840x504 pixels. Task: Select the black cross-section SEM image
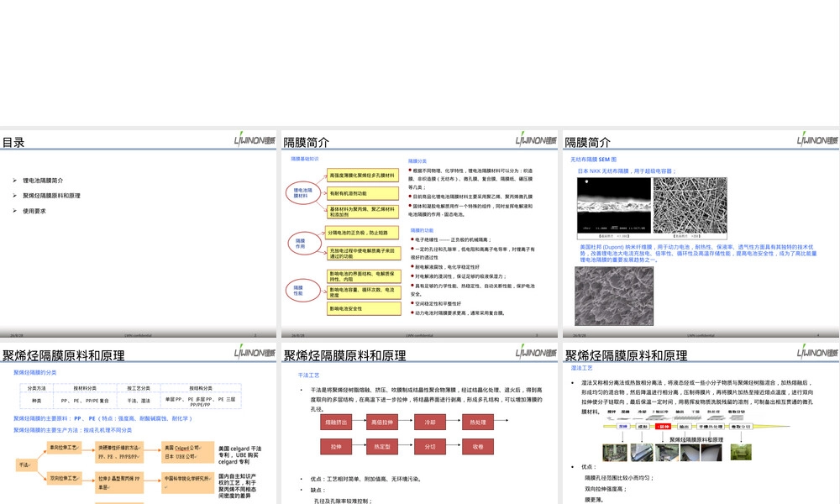pos(614,205)
